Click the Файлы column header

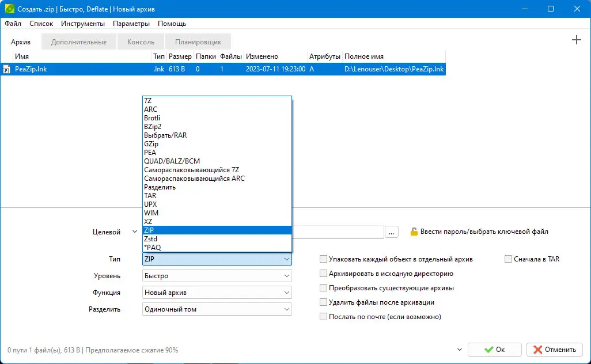(231, 56)
